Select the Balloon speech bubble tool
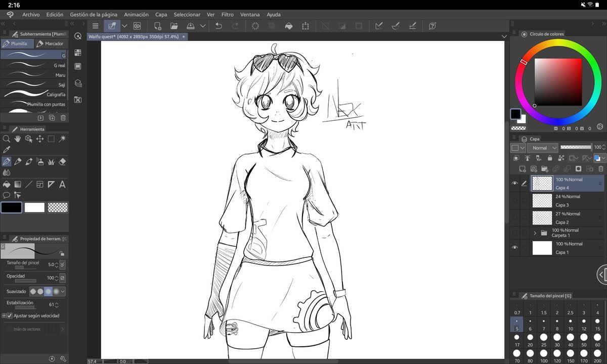The image size is (607, 364). [x=6, y=195]
